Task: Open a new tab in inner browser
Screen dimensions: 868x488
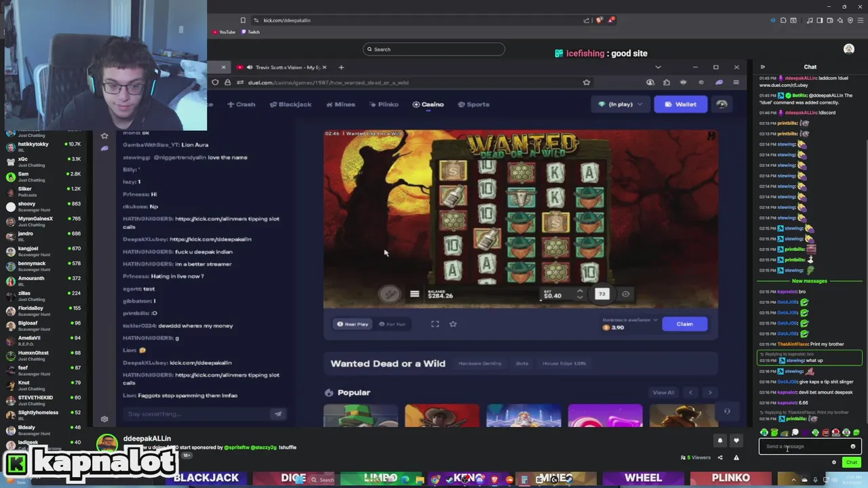Action: tap(341, 67)
